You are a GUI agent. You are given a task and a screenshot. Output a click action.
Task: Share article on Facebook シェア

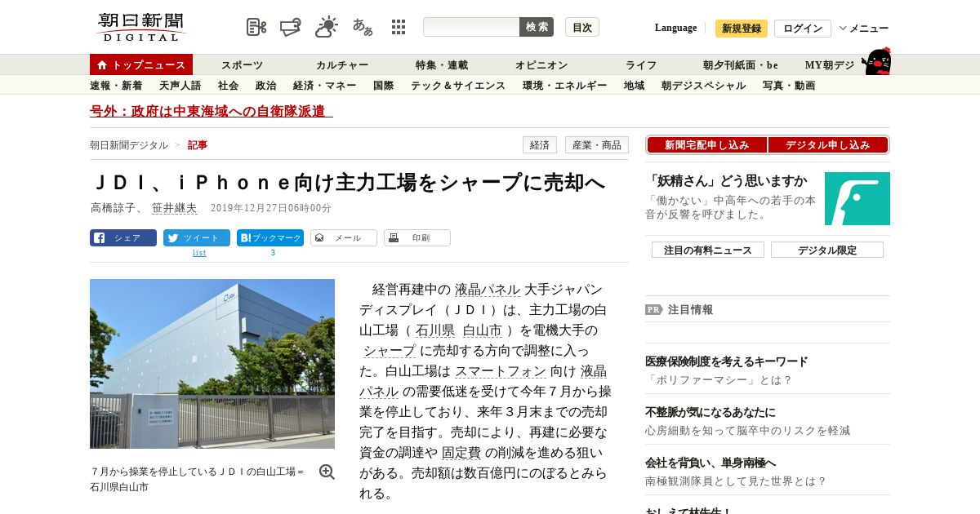click(x=123, y=238)
